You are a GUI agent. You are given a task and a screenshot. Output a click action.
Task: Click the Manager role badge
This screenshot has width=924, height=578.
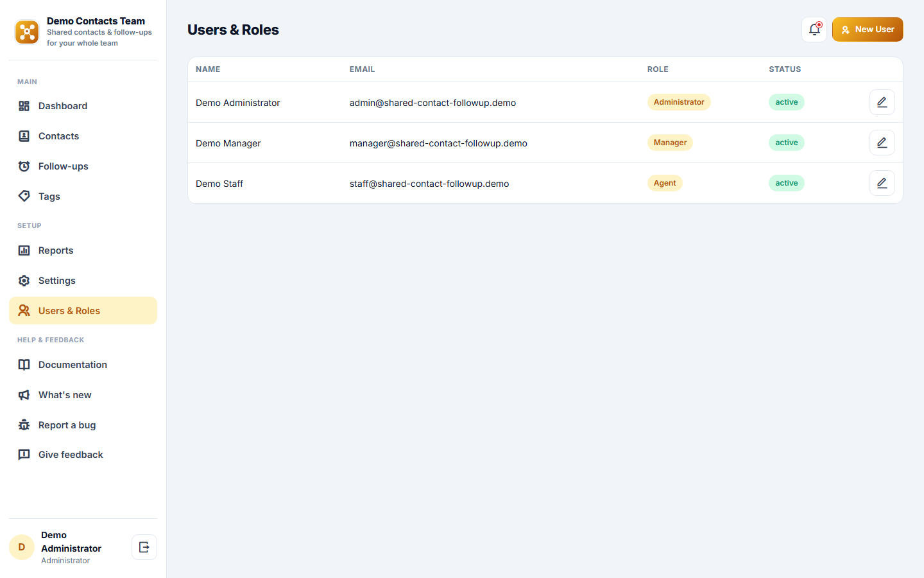click(670, 143)
